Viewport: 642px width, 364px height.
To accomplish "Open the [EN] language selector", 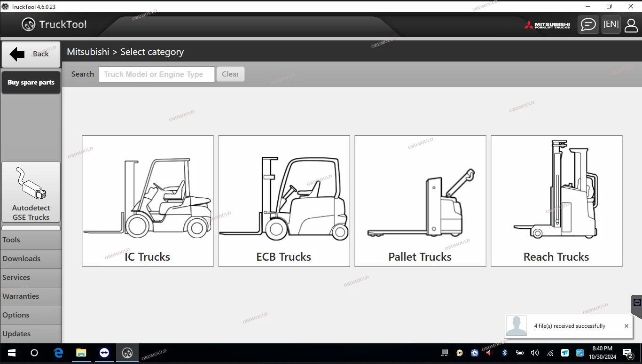I will tap(611, 24).
